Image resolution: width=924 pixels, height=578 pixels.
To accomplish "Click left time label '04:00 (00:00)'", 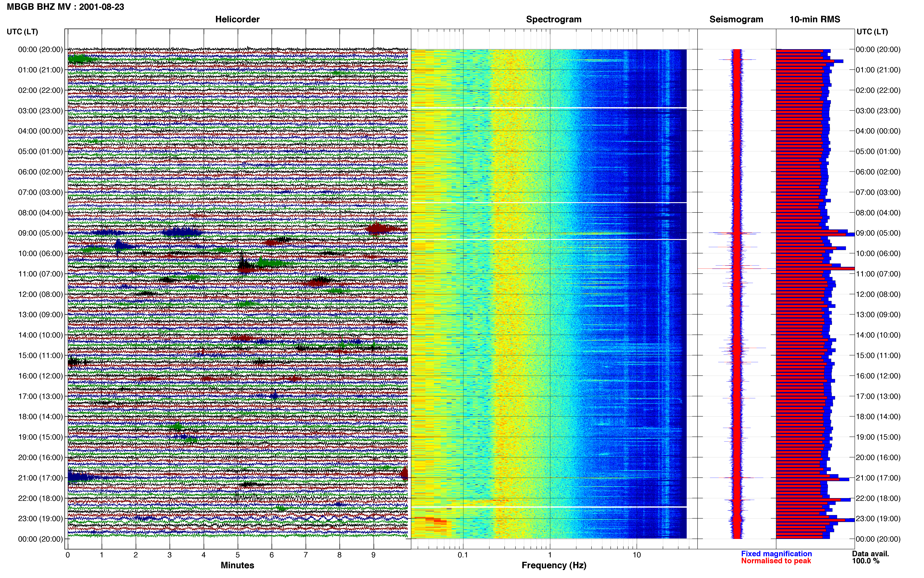I will pyautogui.click(x=41, y=131).
